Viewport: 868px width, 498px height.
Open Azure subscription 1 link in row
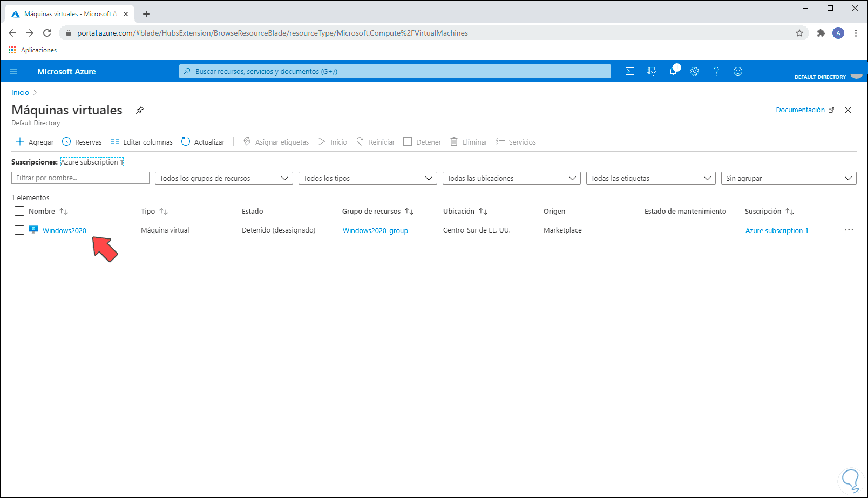pyautogui.click(x=777, y=230)
